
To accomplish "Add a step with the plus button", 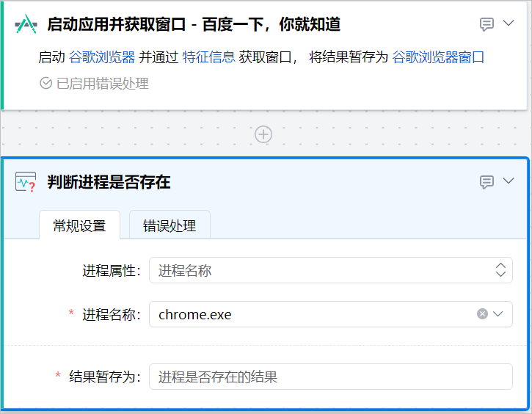I will point(263,134).
